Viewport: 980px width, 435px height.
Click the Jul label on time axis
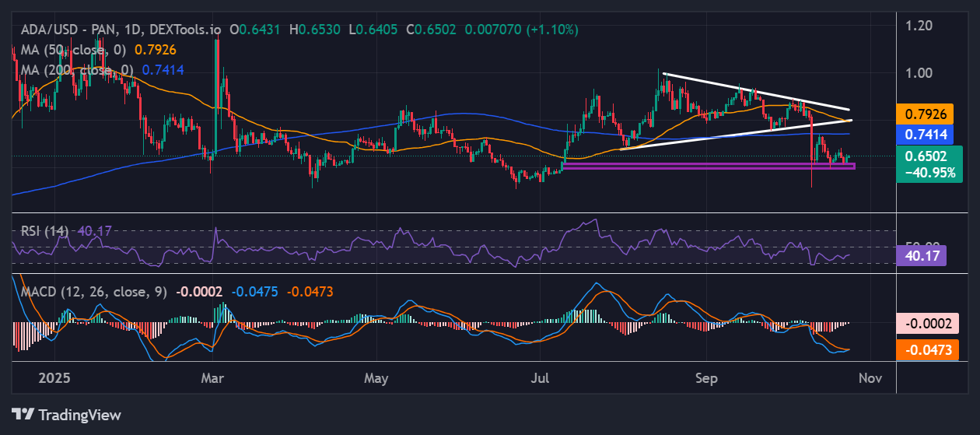pyautogui.click(x=540, y=379)
